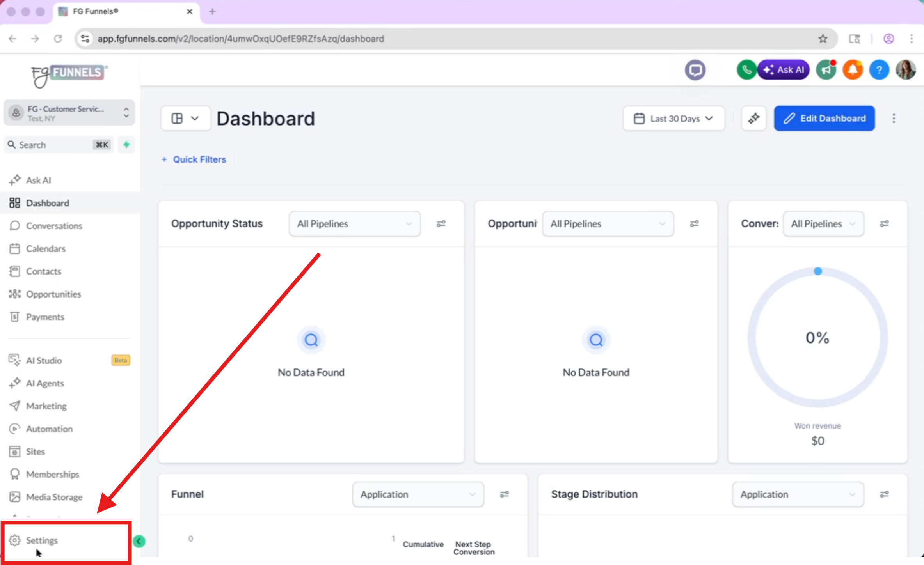
Task: Open the orange notifications bell
Action: pos(853,70)
